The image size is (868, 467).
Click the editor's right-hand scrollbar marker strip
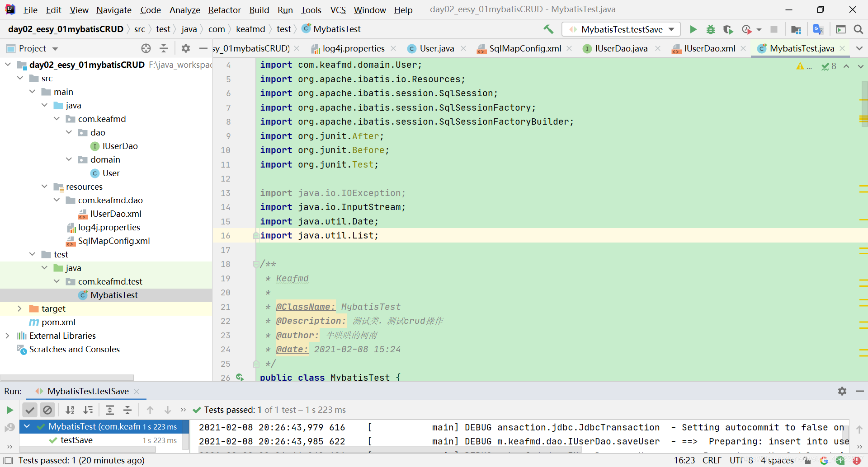(863, 219)
